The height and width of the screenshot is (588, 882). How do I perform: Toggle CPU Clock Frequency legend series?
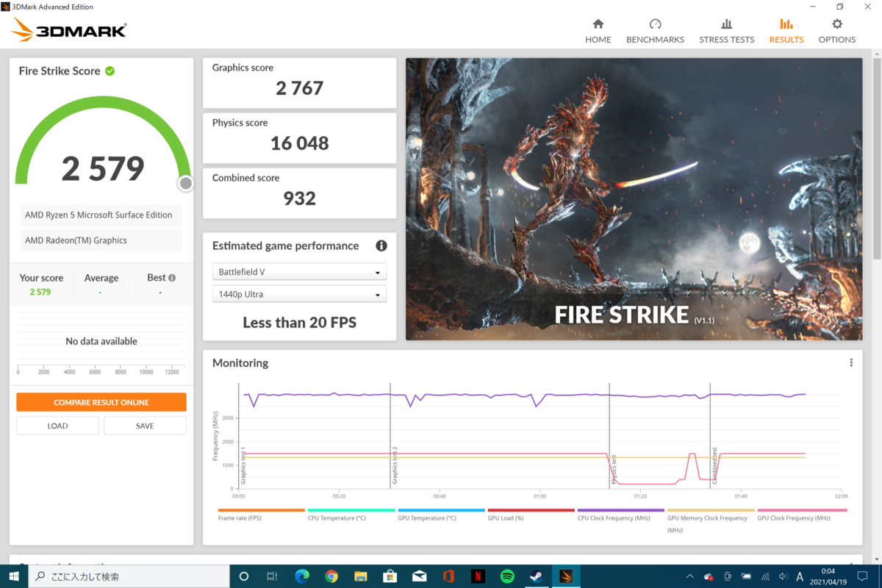point(620,514)
